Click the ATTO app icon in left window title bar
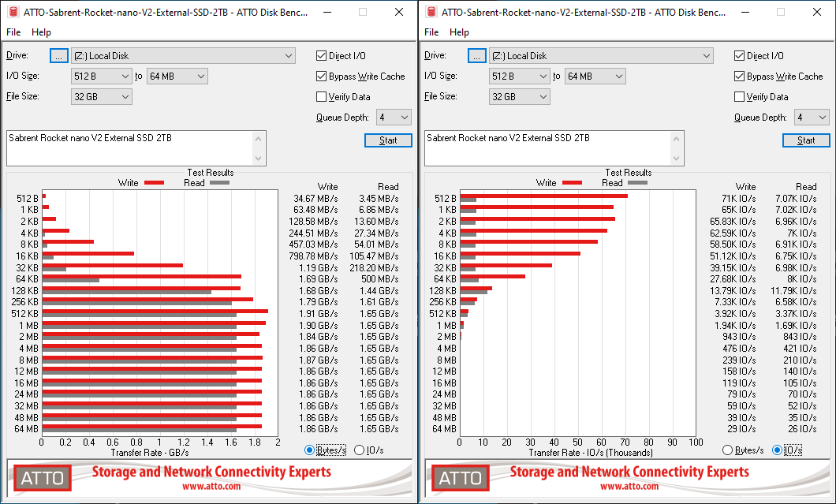 13,13
